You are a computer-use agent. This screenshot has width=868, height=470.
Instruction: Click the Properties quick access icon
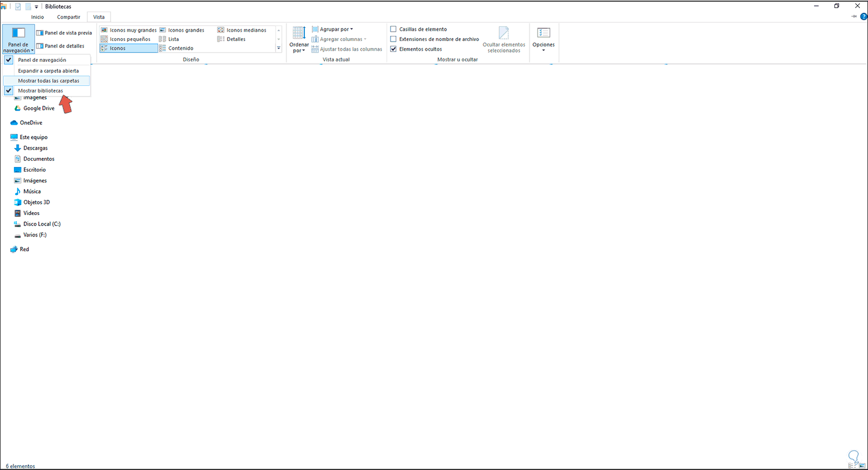coord(18,7)
